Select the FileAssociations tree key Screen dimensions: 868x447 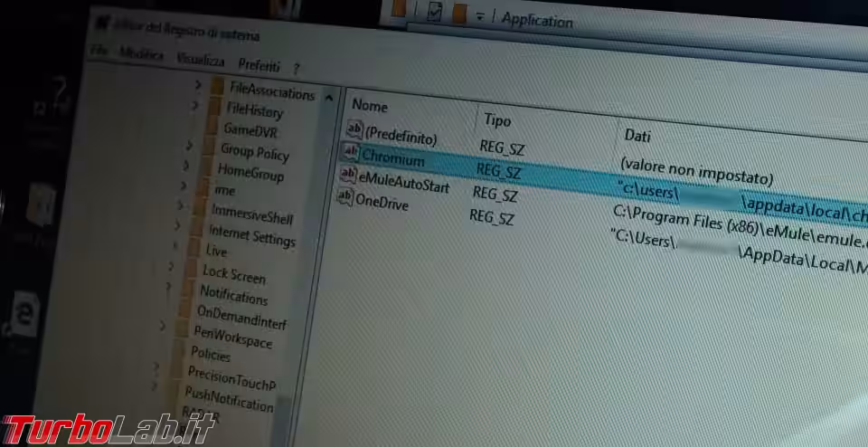pos(272,91)
